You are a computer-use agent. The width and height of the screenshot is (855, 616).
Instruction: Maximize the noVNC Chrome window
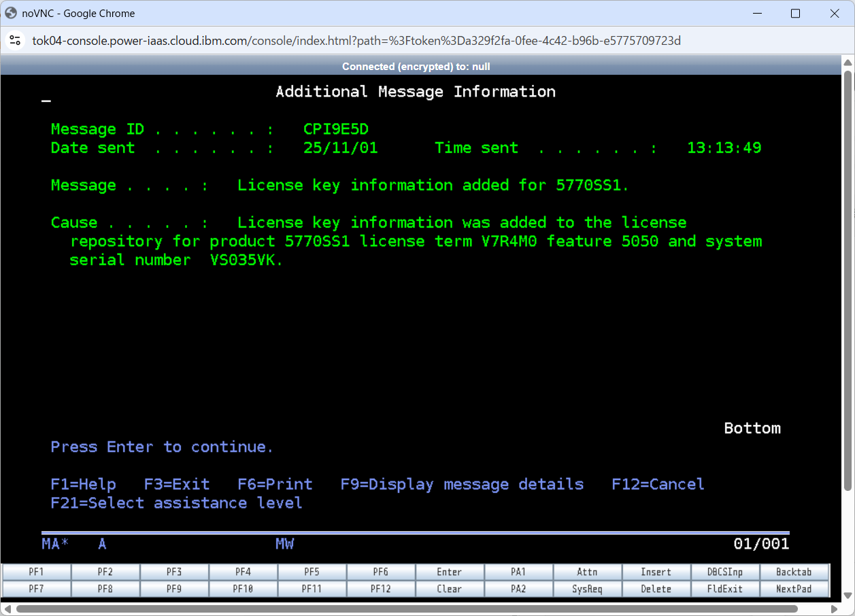point(795,14)
